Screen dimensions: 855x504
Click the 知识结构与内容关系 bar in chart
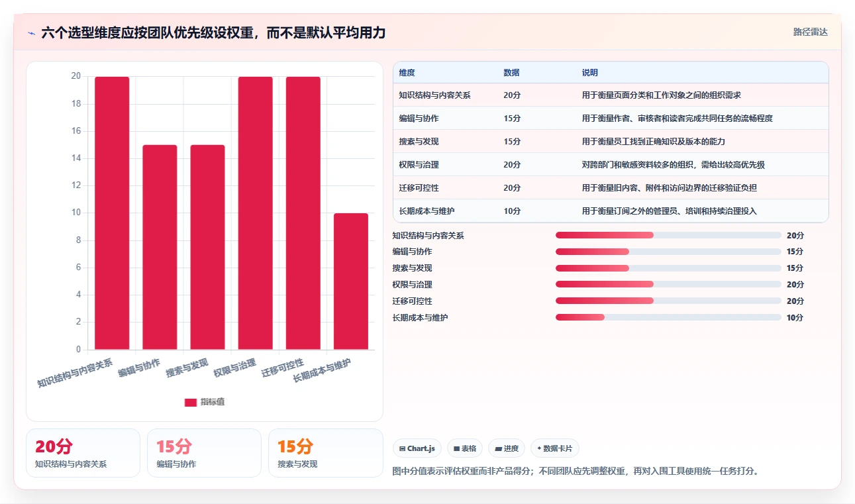(x=112, y=213)
